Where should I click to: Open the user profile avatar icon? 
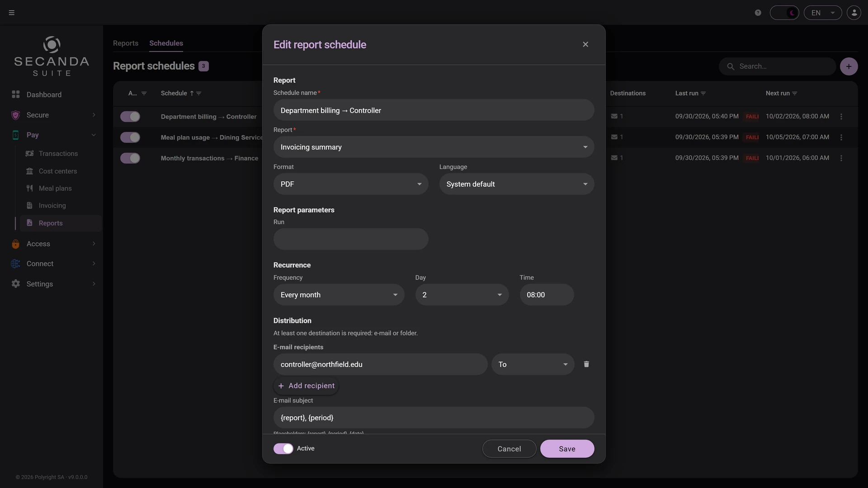point(854,13)
